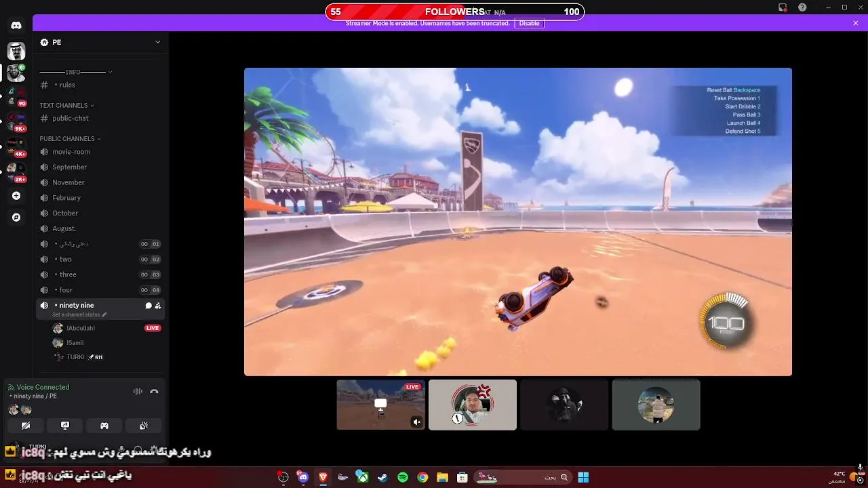868x488 pixels.
Task: Open Microsoft Store from taskbar
Action: 462,477
